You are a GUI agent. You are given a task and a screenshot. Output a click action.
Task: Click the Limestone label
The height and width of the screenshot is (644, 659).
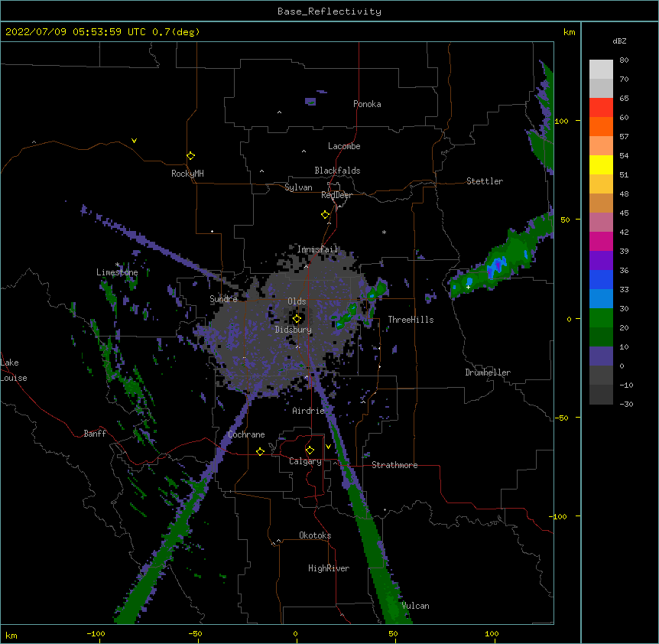click(117, 272)
